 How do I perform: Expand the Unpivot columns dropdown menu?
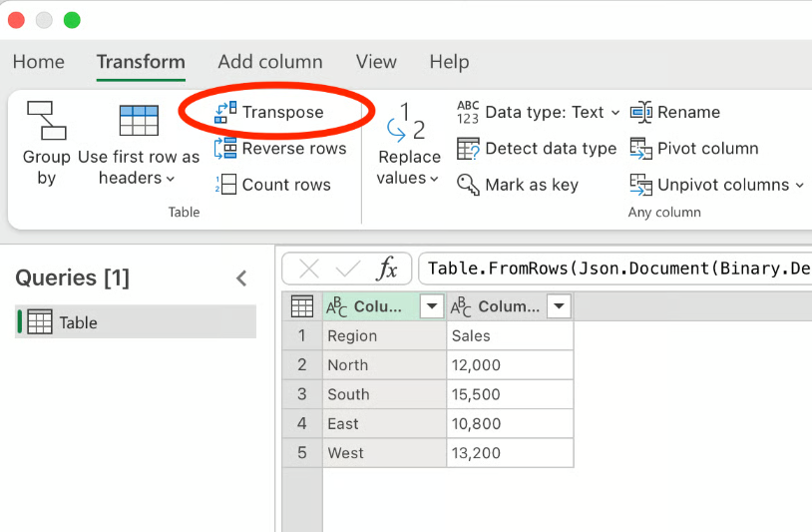(798, 186)
